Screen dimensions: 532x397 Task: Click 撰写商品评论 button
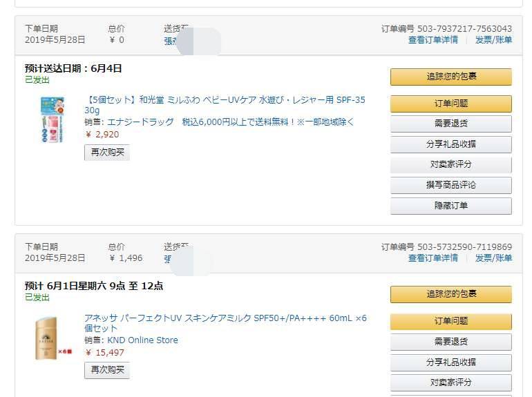(451, 185)
